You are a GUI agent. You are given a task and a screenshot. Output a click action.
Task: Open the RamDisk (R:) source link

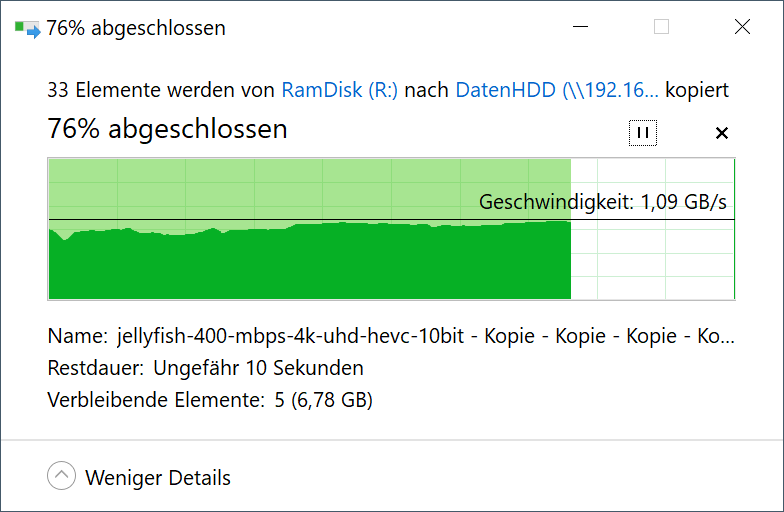(x=340, y=90)
